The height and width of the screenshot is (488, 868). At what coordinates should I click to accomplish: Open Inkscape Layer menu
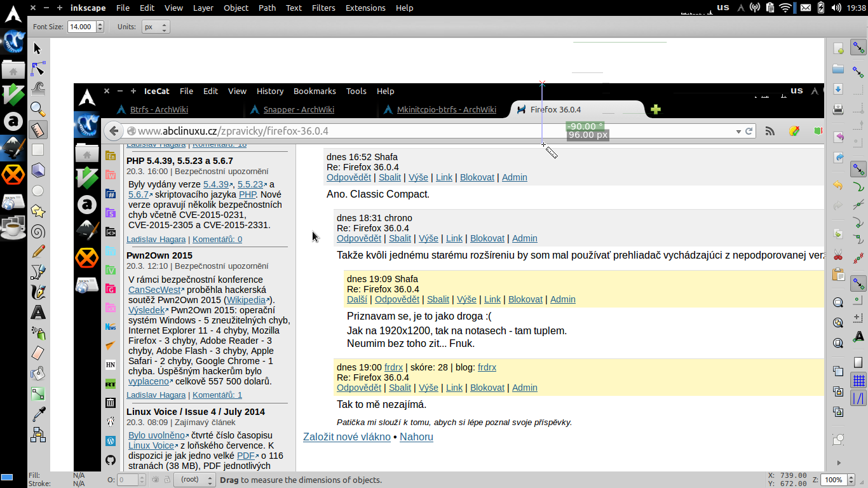[203, 8]
